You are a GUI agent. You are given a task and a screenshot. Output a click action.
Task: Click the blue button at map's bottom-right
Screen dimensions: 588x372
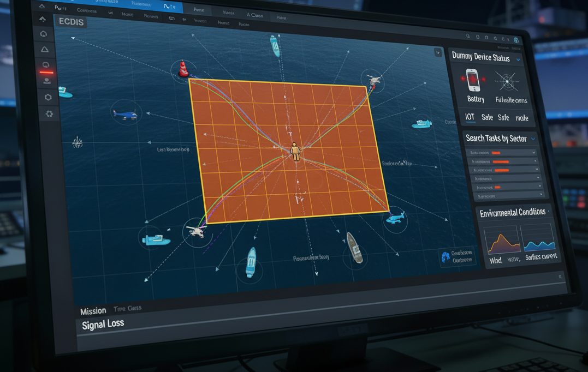(x=457, y=256)
